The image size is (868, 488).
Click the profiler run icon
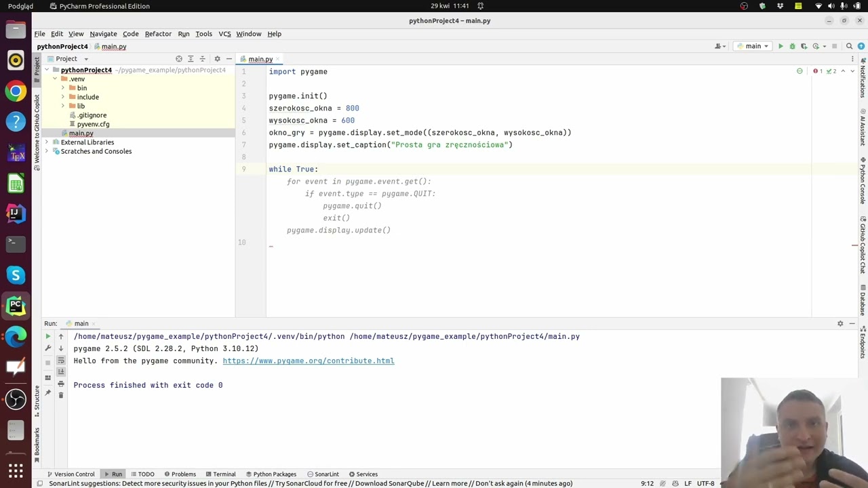click(x=816, y=46)
